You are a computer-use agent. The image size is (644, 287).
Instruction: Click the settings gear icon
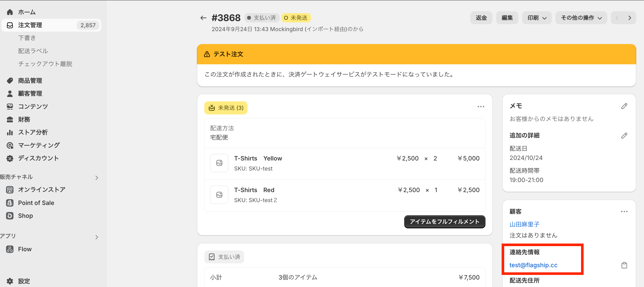pos(10,281)
